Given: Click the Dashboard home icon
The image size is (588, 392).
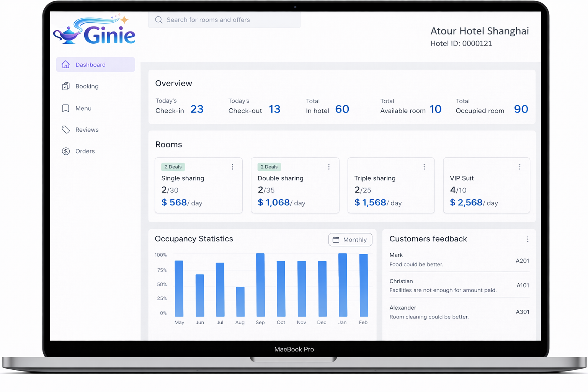Looking at the screenshot, I should tap(66, 64).
